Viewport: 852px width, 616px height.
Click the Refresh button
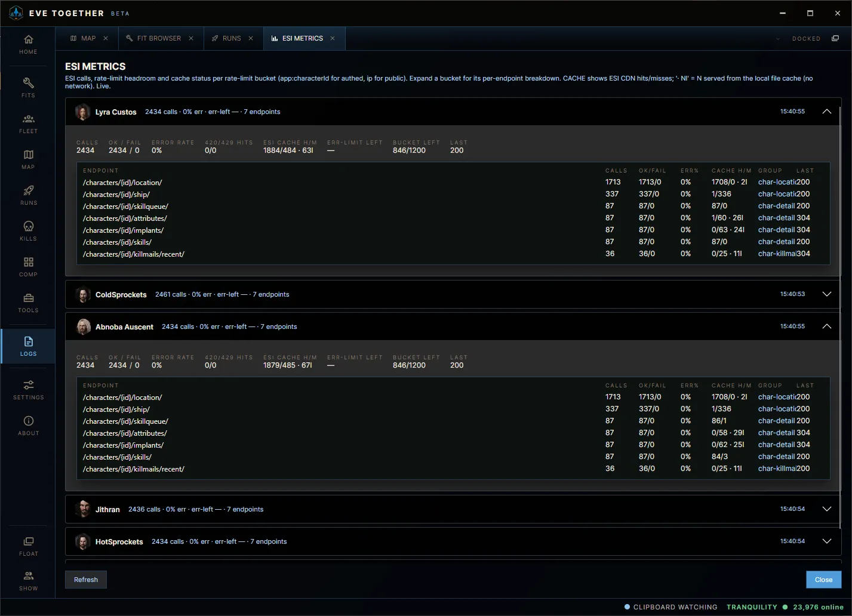(x=86, y=580)
